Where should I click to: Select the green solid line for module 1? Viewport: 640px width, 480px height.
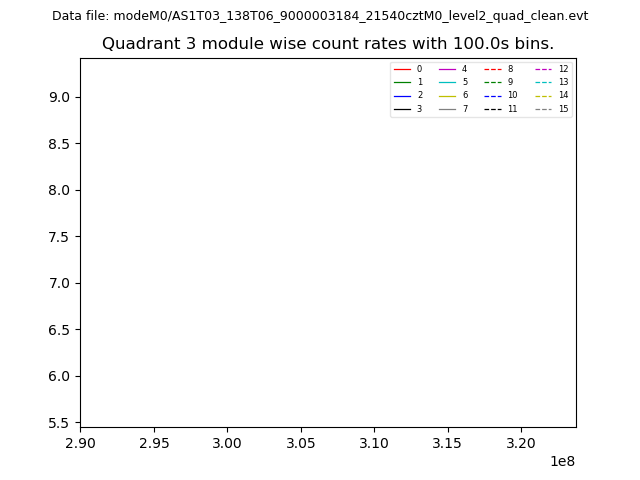click(x=402, y=82)
